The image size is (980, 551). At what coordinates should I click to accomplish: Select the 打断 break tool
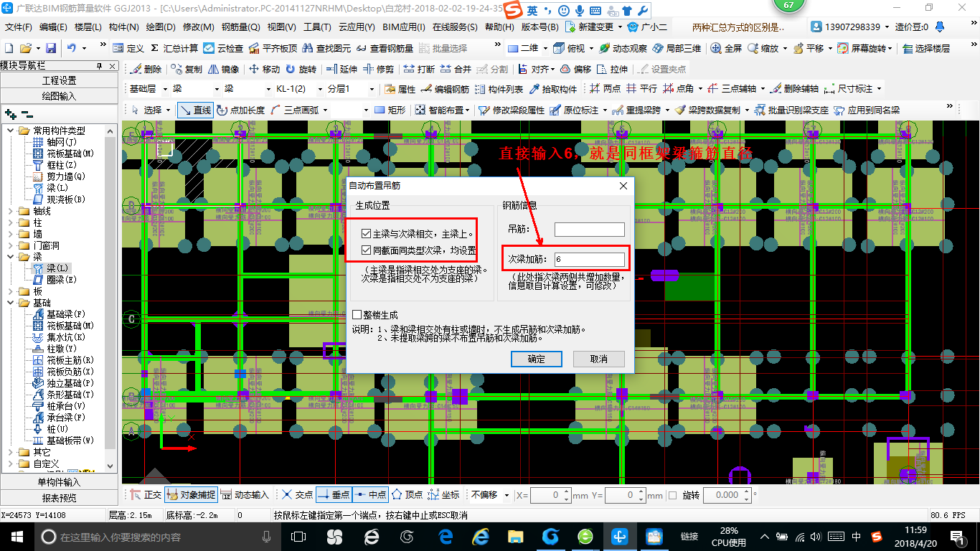point(419,69)
